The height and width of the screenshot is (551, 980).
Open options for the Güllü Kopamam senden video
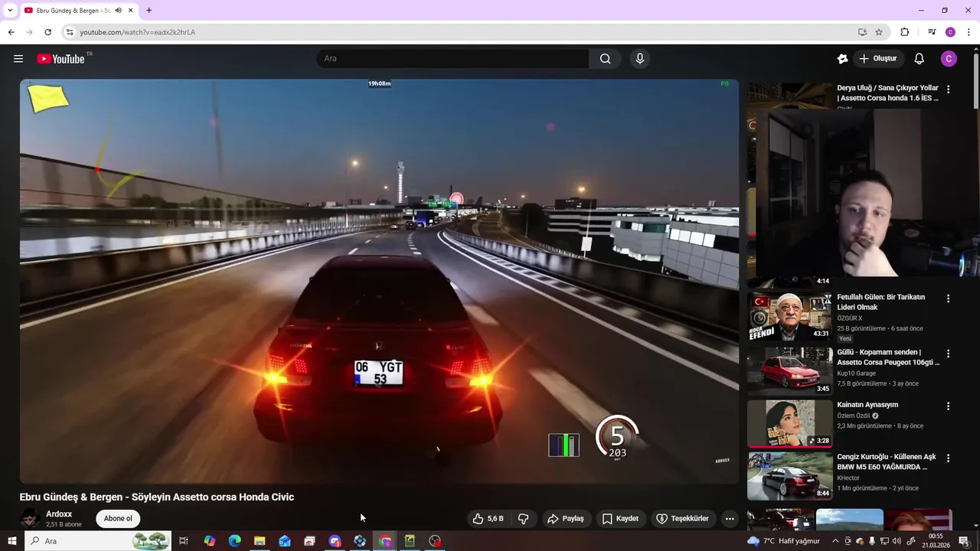948,354
